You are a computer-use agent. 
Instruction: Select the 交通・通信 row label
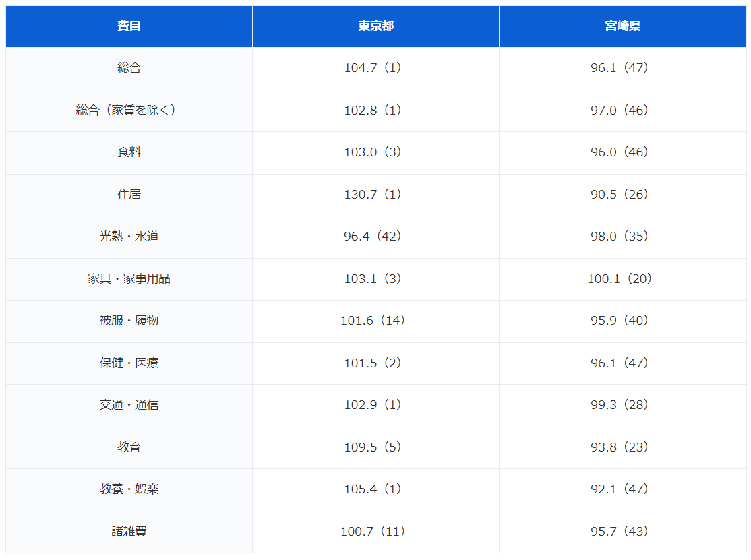pos(129,405)
